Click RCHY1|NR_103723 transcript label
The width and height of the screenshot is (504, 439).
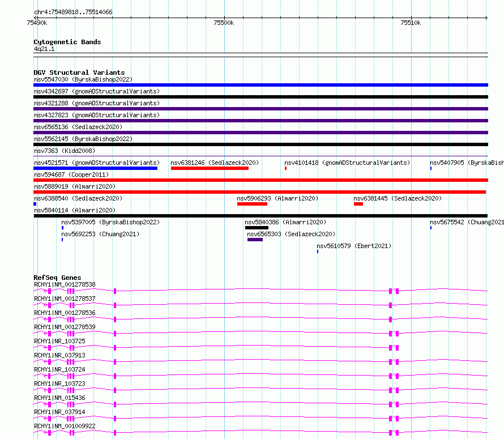click(x=59, y=383)
